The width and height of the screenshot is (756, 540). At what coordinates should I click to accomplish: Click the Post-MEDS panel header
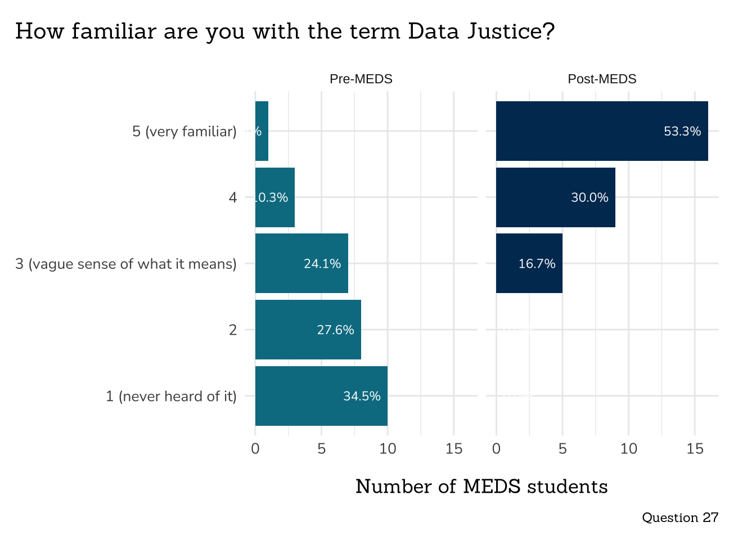[x=602, y=79]
